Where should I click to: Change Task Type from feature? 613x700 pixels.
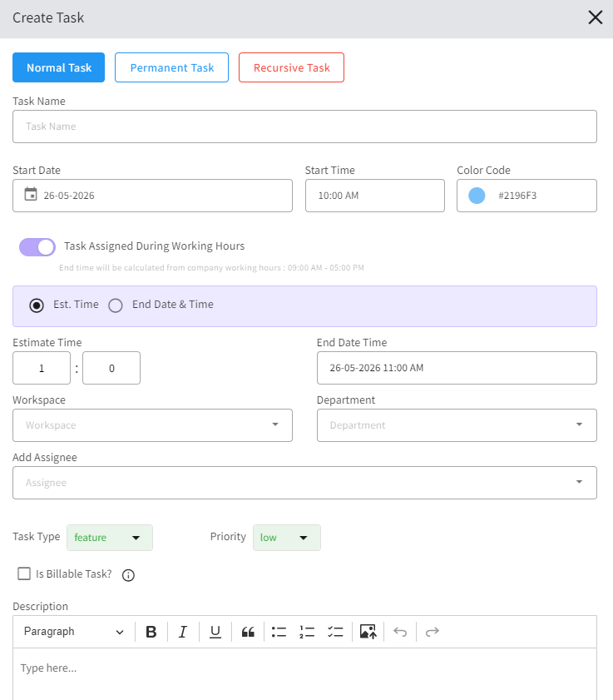coord(110,538)
